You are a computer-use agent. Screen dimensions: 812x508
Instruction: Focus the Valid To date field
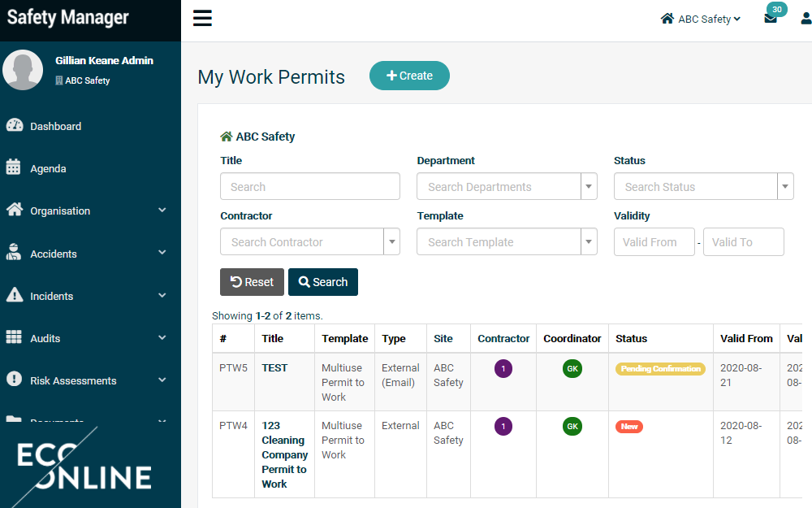point(744,241)
